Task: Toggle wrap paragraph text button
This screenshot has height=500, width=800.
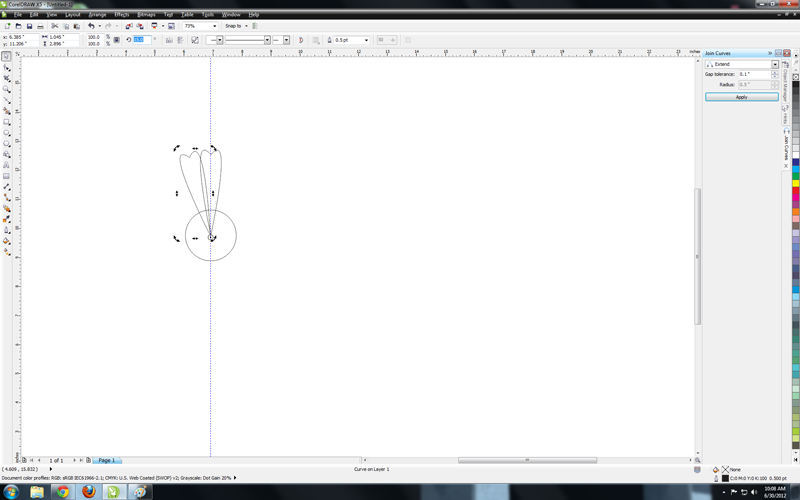Action: (x=316, y=40)
